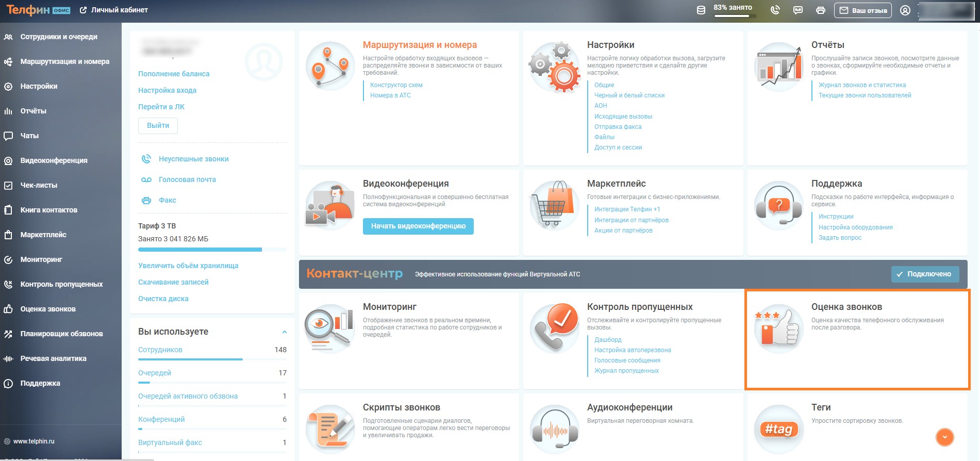Open Мониторинг in the sidebar menu
Viewport: 980px width, 461px height.
pyautogui.click(x=41, y=259)
